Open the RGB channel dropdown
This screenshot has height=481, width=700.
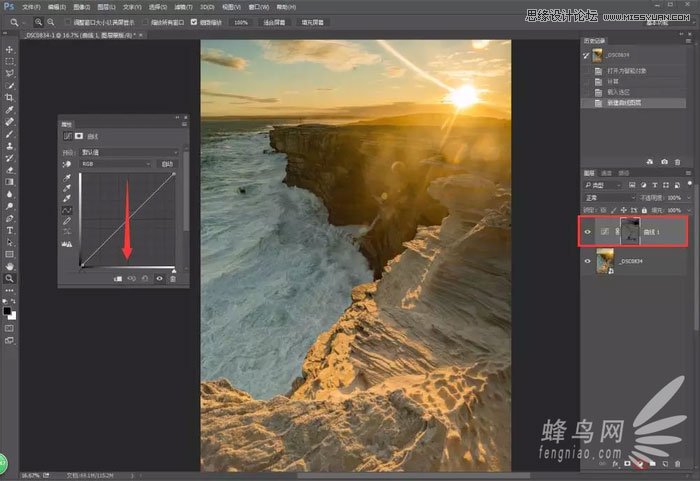[x=116, y=164]
